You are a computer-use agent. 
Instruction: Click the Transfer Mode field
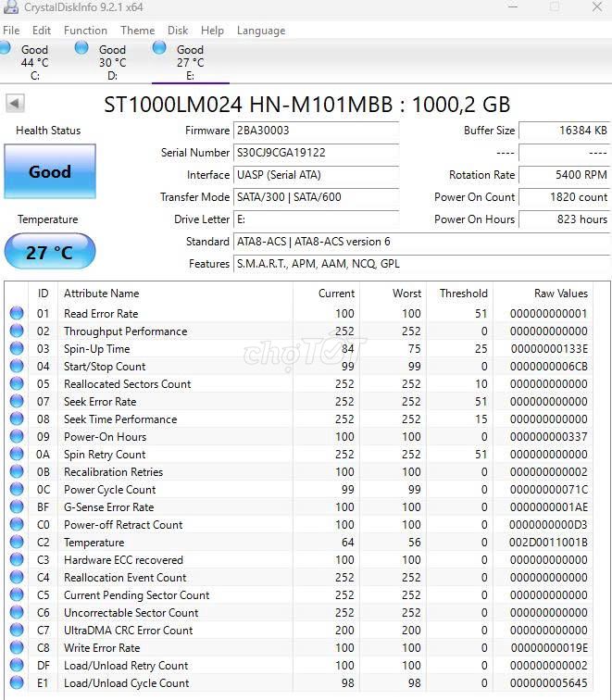tap(316, 197)
